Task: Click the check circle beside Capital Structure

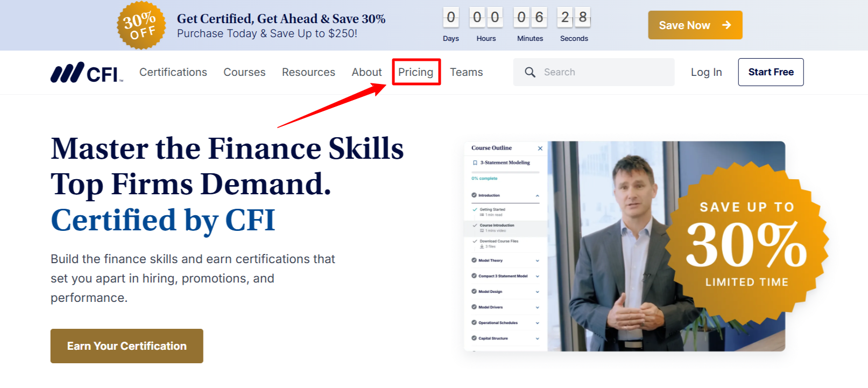Action: pos(474,338)
